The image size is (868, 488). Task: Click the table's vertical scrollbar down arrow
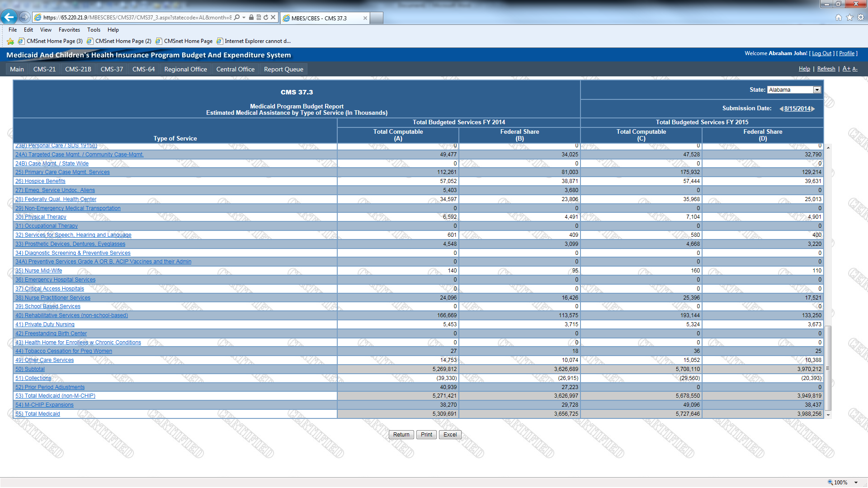[828, 414]
